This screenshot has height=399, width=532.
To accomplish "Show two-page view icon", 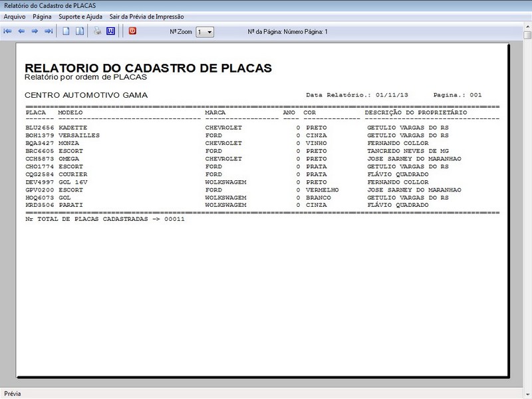I will [80, 31].
